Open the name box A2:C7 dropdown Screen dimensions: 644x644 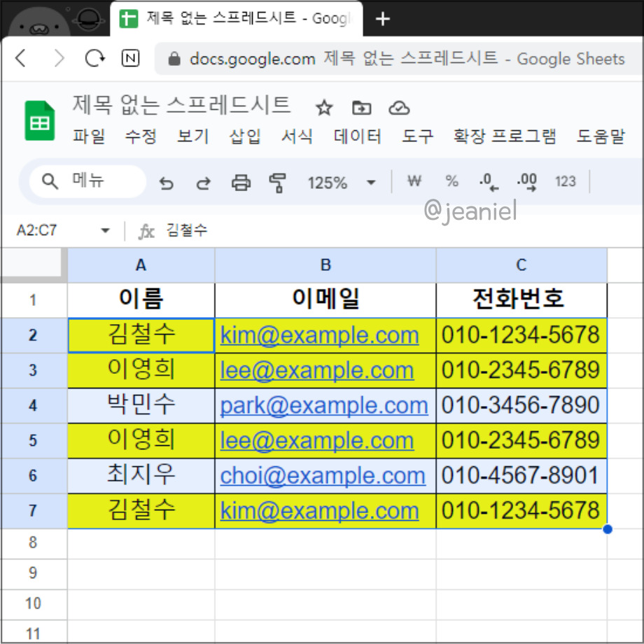(105, 230)
